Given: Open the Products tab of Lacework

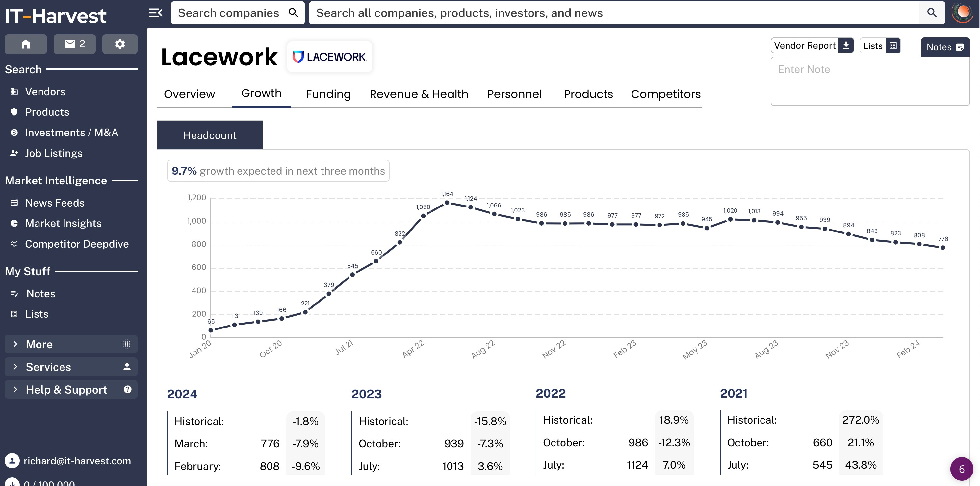Looking at the screenshot, I should tap(588, 94).
